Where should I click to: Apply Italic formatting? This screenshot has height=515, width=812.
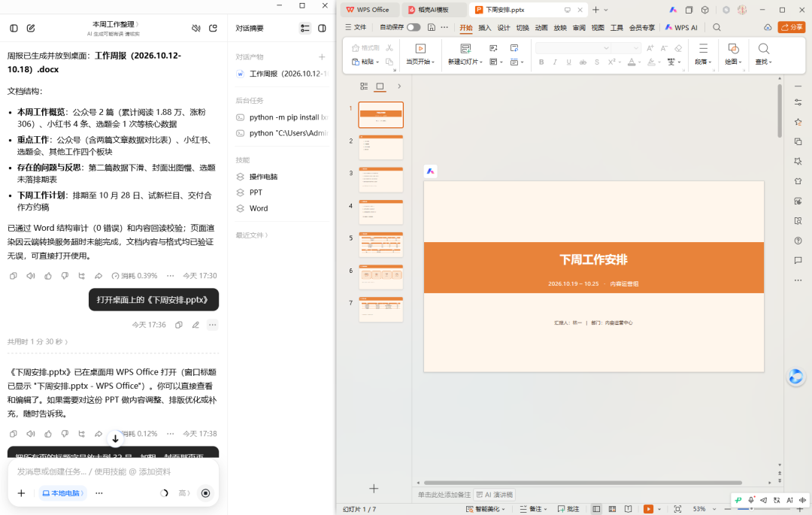point(555,62)
